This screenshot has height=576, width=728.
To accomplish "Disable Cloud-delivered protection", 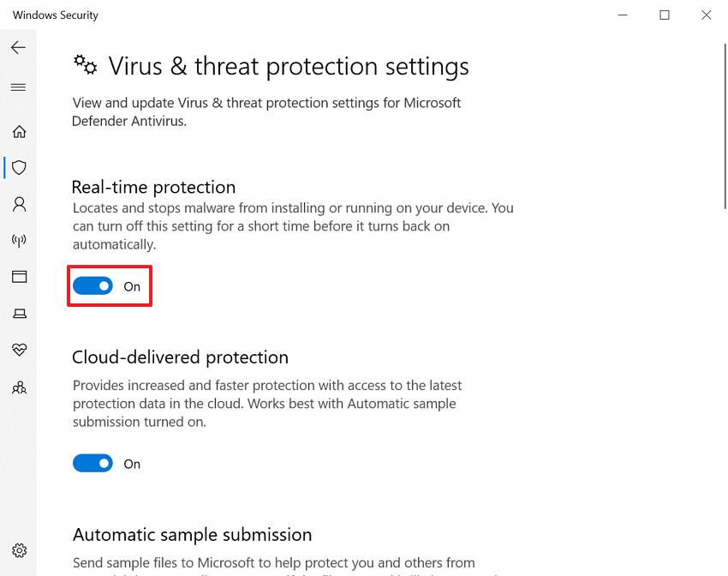I will (x=92, y=462).
